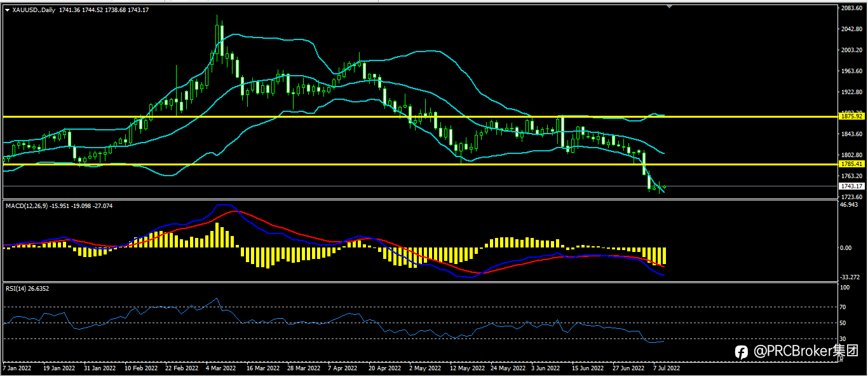The image size is (868, 376).
Task: Click the RSI(14) 26.6352 indicator label
Action: click(x=27, y=289)
